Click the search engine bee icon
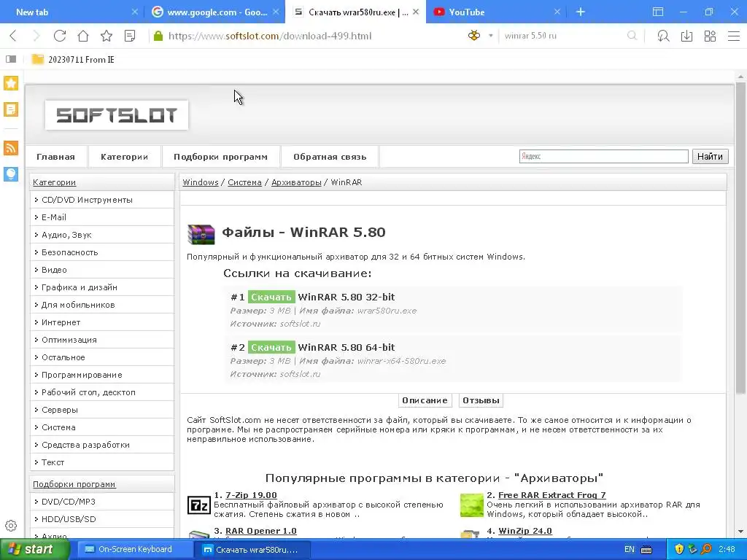 pyautogui.click(x=474, y=35)
